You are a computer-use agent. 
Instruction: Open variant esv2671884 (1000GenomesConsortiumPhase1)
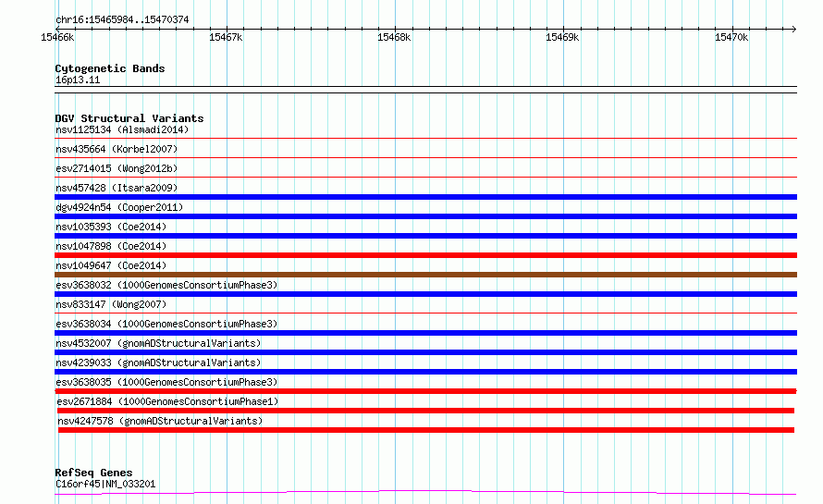(x=167, y=401)
